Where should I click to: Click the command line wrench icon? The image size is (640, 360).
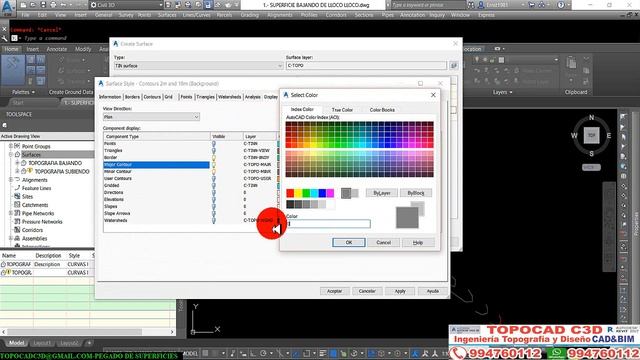click(x=4, y=38)
